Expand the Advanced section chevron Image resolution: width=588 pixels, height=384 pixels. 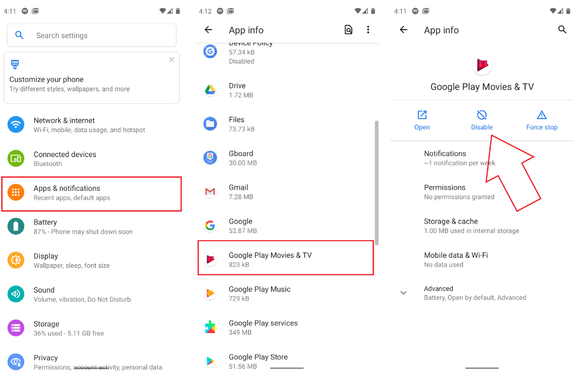pyautogui.click(x=403, y=293)
